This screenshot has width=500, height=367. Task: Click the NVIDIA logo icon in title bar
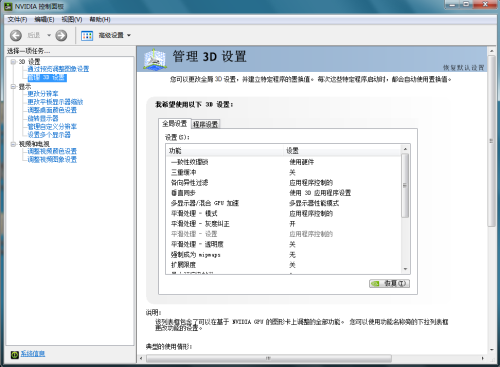pyautogui.click(x=8, y=6)
